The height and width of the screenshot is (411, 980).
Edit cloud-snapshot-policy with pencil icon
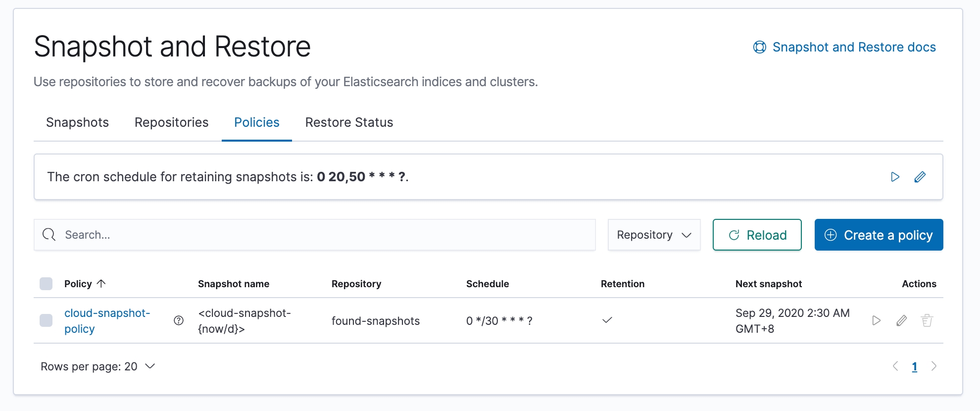(901, 320)
